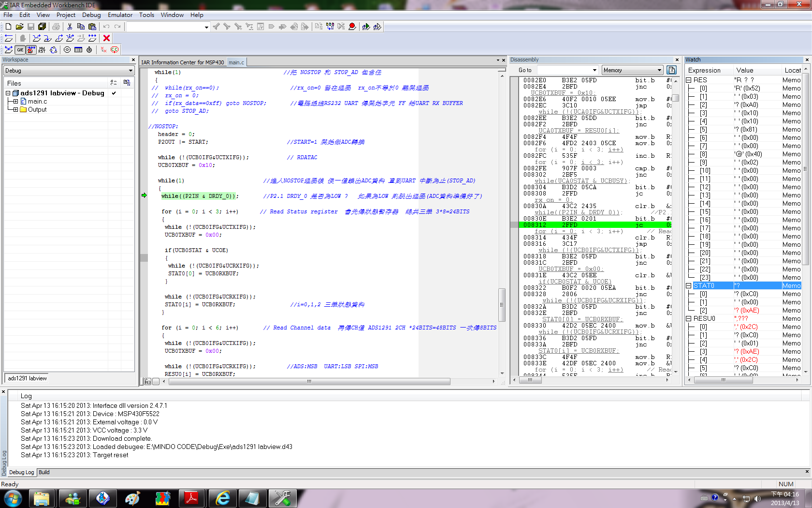Expand the Output folder node
The image size is (812, 508).
16,110
